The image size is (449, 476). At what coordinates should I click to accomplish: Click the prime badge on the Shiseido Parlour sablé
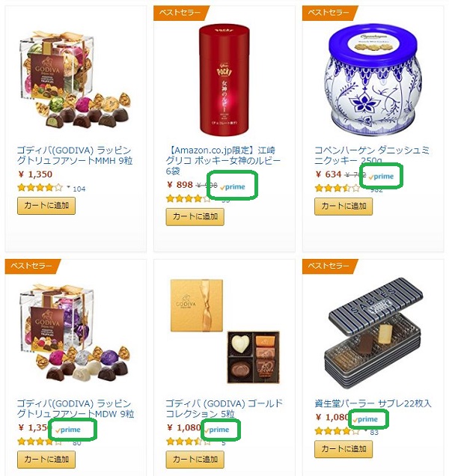(365, 420)
